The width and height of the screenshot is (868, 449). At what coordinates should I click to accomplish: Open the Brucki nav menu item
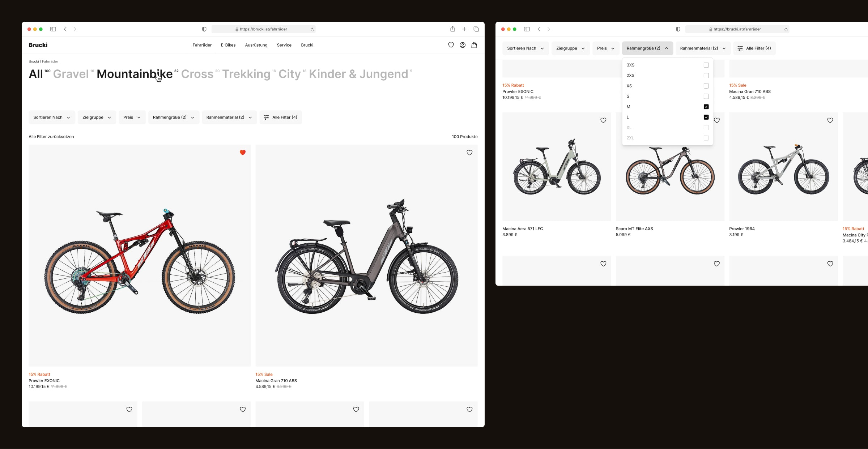click(307, 45)
